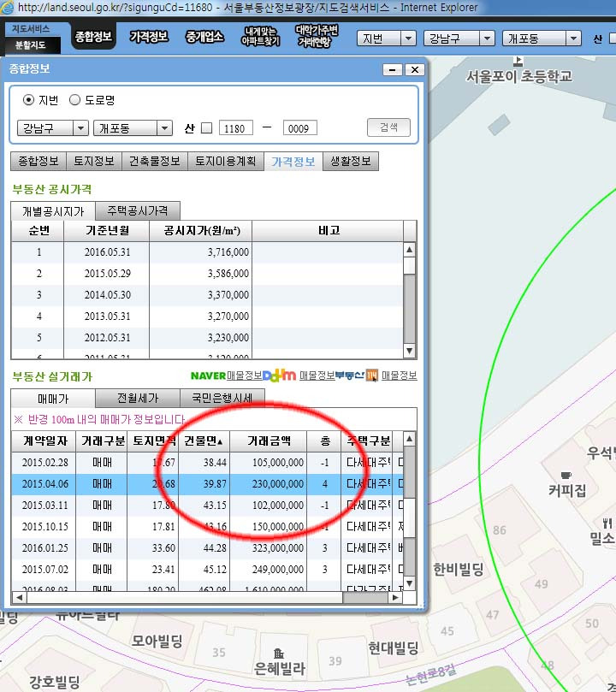Click 모아빌딩 map label

pos(157,641)
